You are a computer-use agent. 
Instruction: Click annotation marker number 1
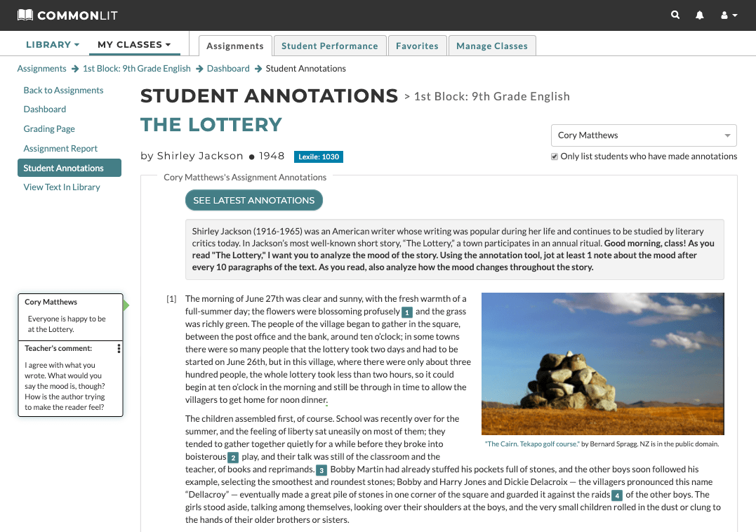(x=406, y=312)
